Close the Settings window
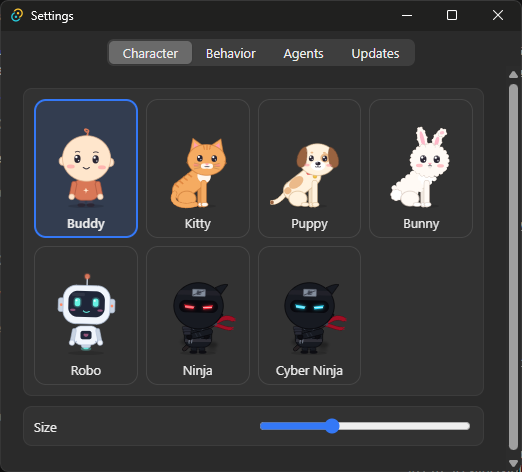The height and width of the screenshot is (472, 522). (498, 15)
